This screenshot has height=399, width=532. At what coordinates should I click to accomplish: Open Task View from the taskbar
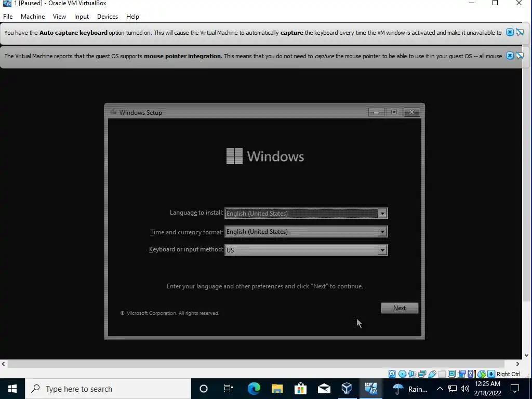tap(229, 389)
